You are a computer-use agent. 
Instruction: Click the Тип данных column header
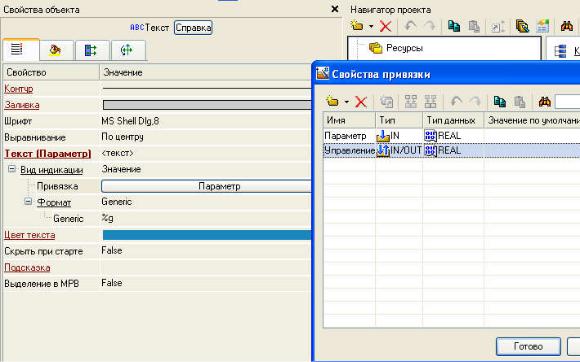tap(453, 120)
